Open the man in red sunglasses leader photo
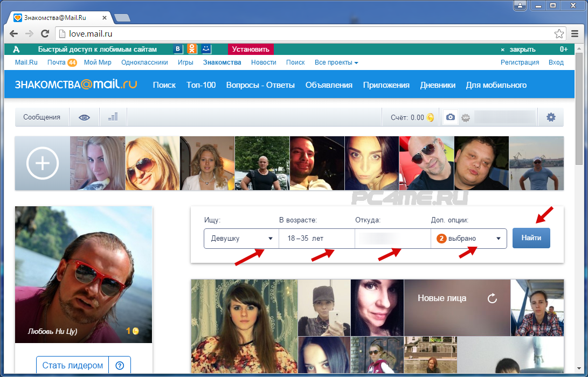Viewport: 588px width, 377px height. coord(84,274)
